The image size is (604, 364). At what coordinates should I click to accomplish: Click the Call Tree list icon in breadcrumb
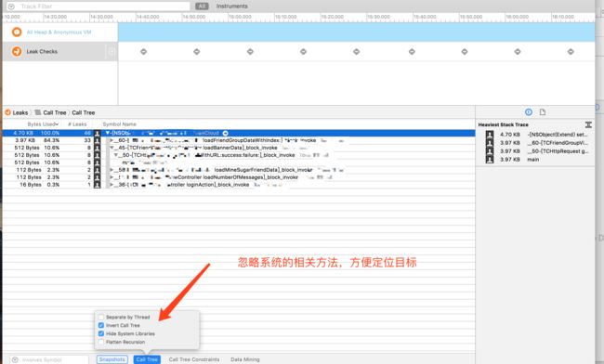pos(38,112)
